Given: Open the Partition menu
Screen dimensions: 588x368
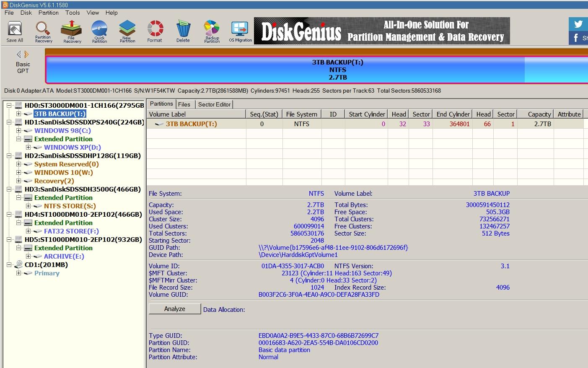Looking at the screenshot, I should click(49, 13).
